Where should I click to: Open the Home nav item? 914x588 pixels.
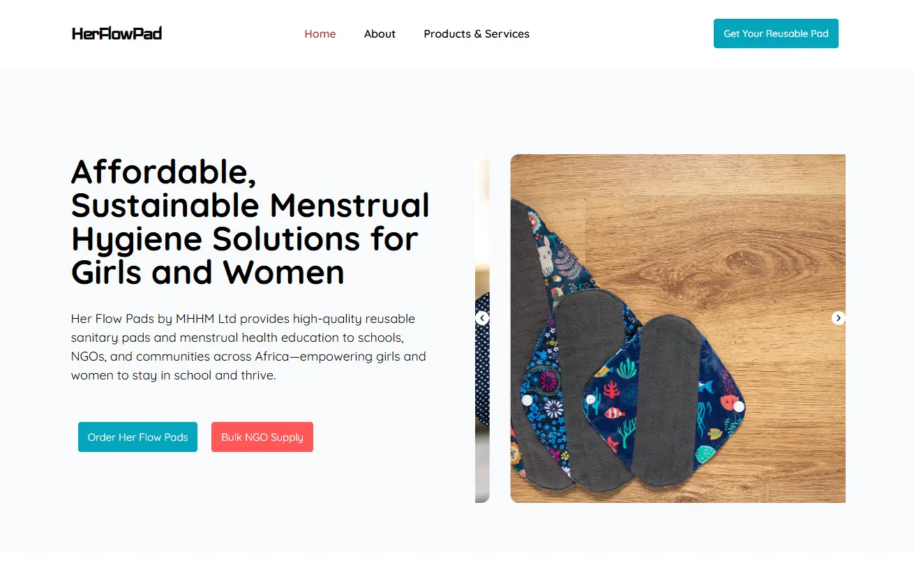tap(320, 33)
